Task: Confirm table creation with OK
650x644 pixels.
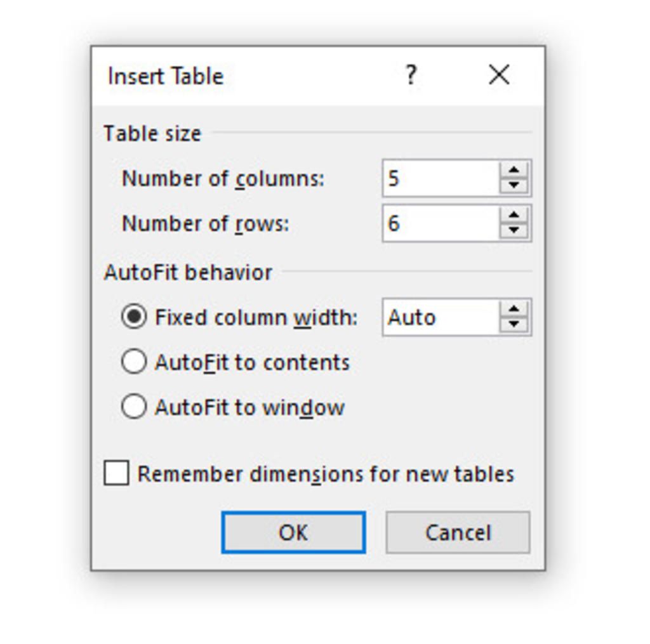Action: pyautogui.click(x=292, y=532)
